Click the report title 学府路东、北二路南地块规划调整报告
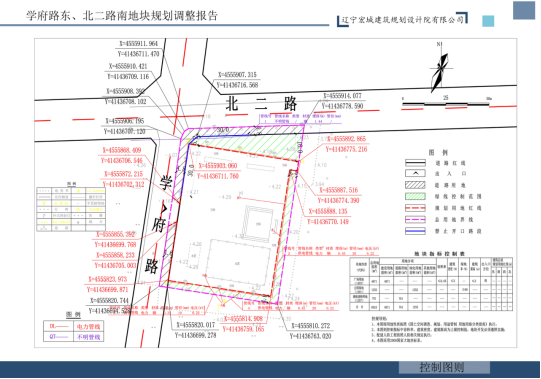 coord(122,16)
